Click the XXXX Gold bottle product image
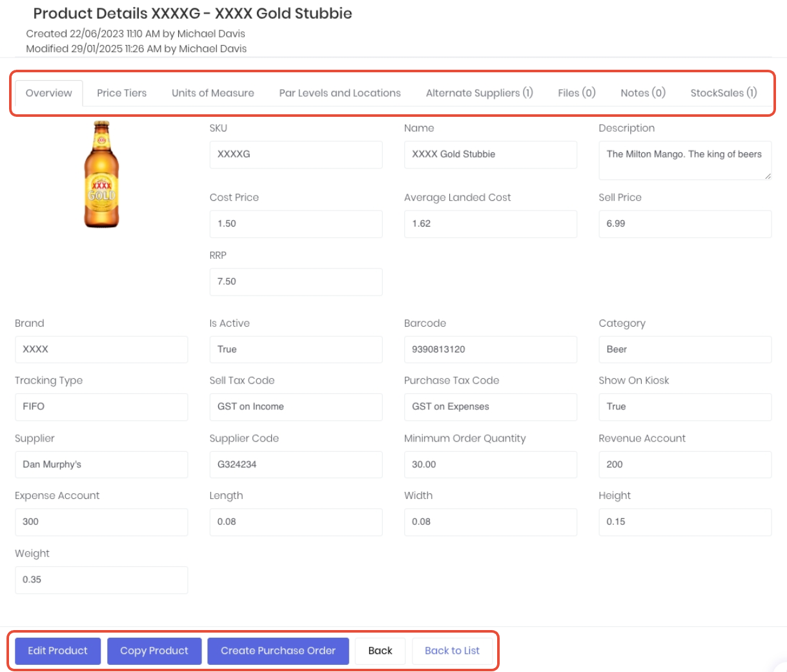Viewport: 787px width, 672px height. click(101, 174)
